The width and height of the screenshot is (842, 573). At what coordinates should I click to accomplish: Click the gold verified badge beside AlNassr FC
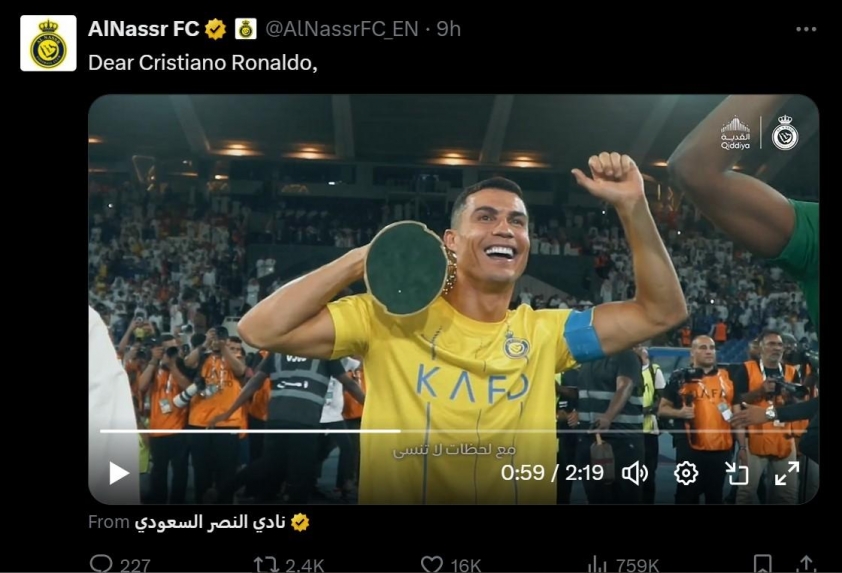point(215,29)
